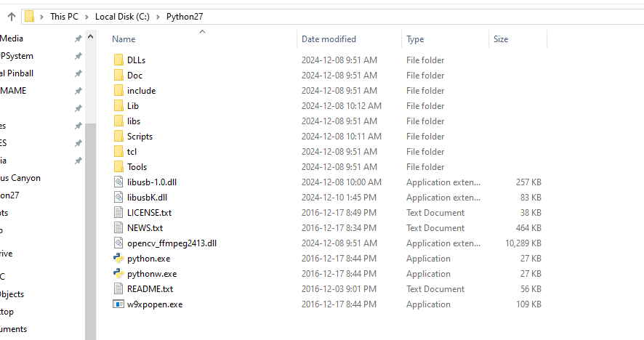
Task: Select the file name NEWS.txt
Action: click(x=145, y=228)
